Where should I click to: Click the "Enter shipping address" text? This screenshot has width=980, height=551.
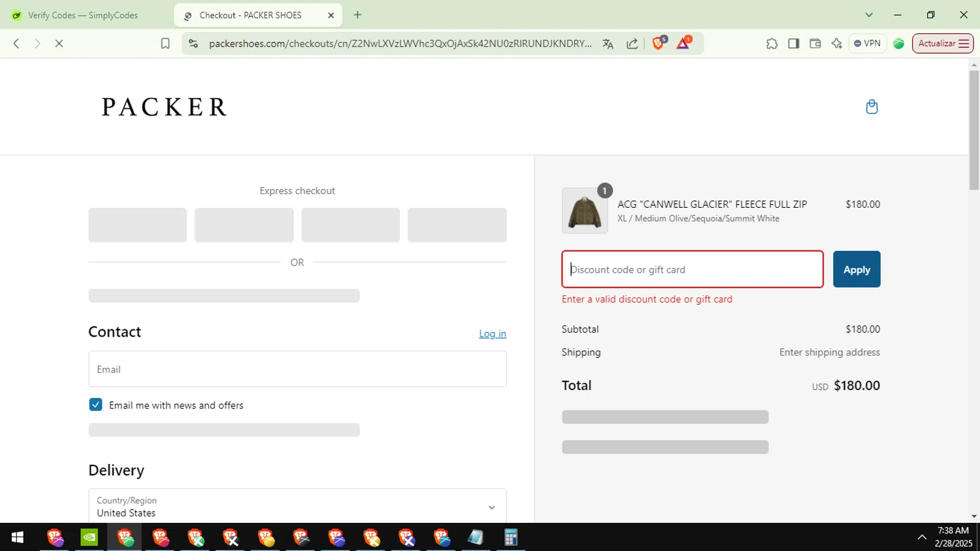click(830, 352)
